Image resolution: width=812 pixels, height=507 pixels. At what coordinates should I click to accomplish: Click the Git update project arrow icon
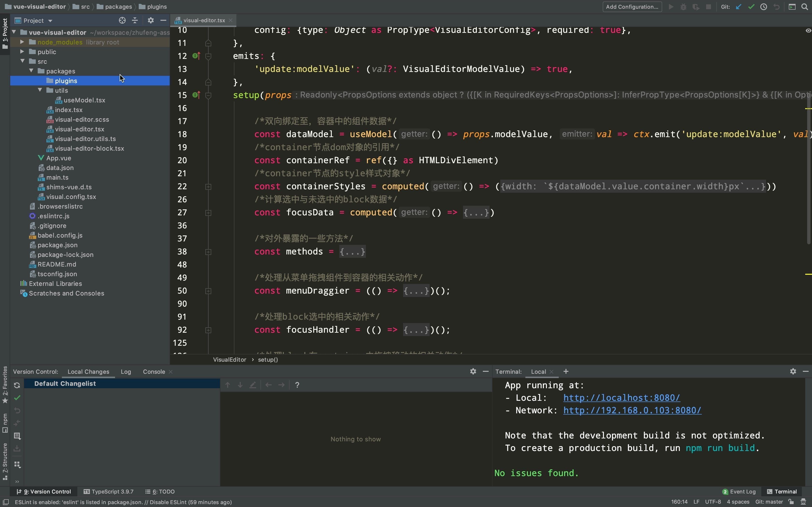point(739,7)
